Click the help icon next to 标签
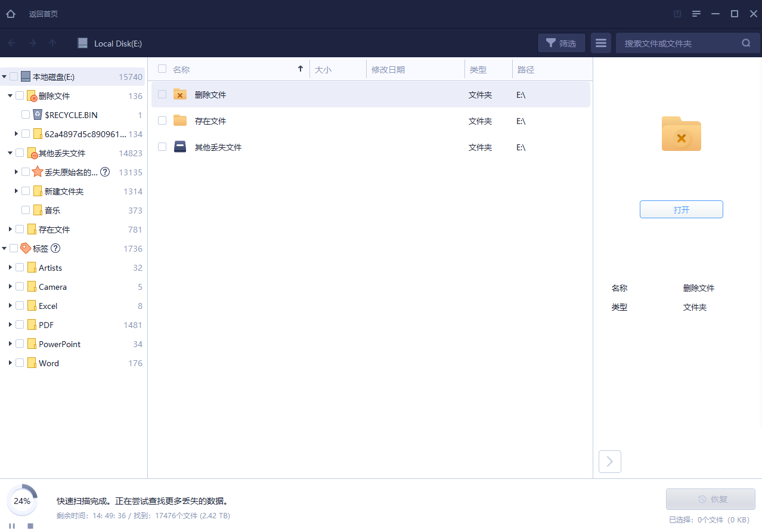 point(55,248)
